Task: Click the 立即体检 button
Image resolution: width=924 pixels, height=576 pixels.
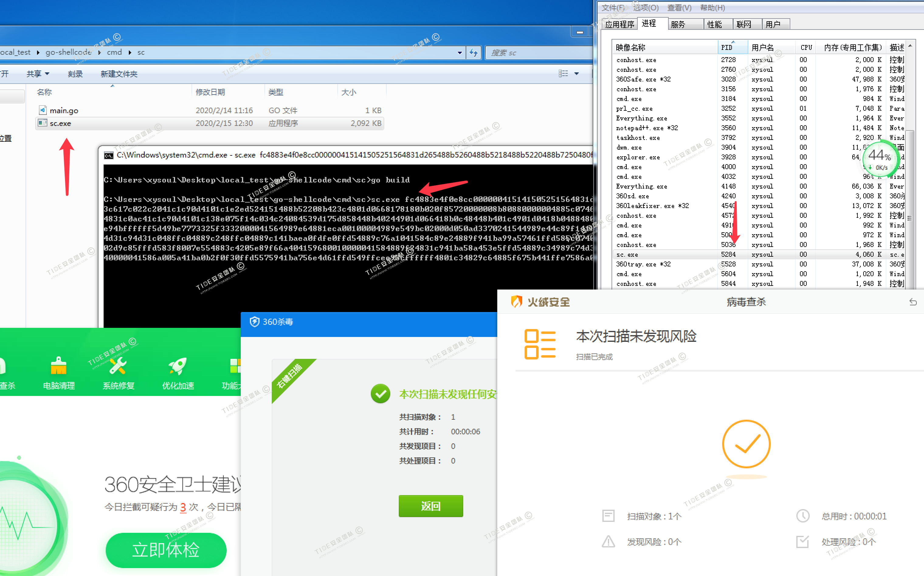Action: [x=166, y=550]
